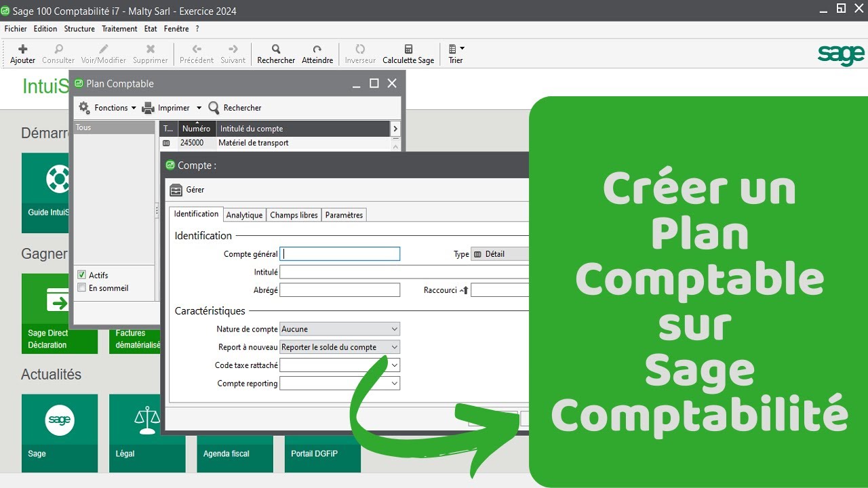Open the Nature de compte dropdown
Viewport: 868px width, 488px height.
point(340,329)
